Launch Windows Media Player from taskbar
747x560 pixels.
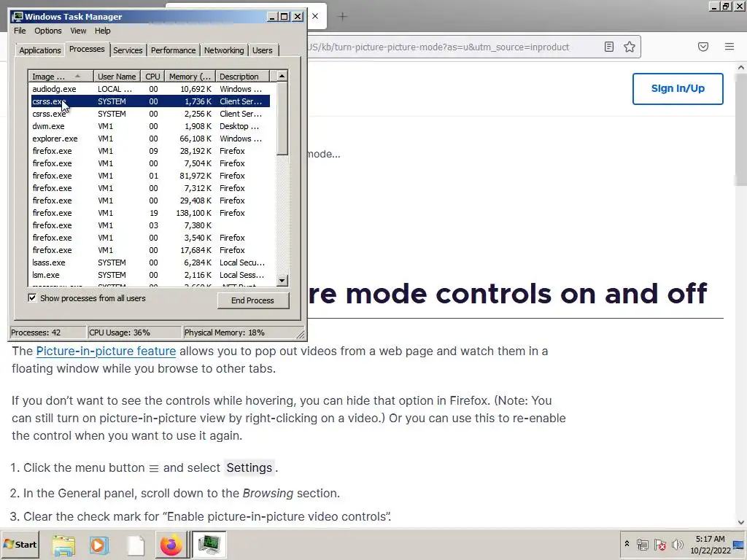99,544
